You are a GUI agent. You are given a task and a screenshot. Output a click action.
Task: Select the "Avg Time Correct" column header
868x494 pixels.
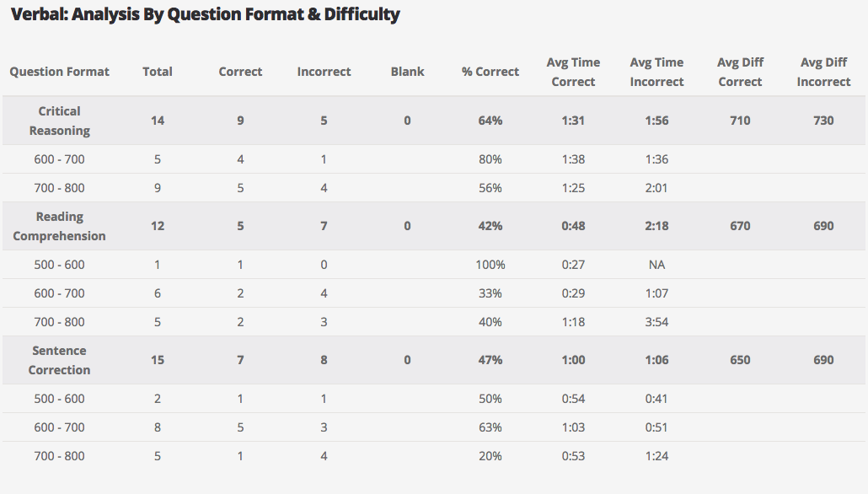(573, 72)
